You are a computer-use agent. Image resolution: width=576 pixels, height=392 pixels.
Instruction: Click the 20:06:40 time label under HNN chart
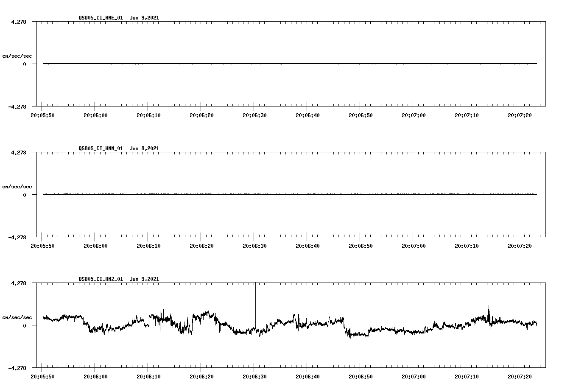coord(308,246)
